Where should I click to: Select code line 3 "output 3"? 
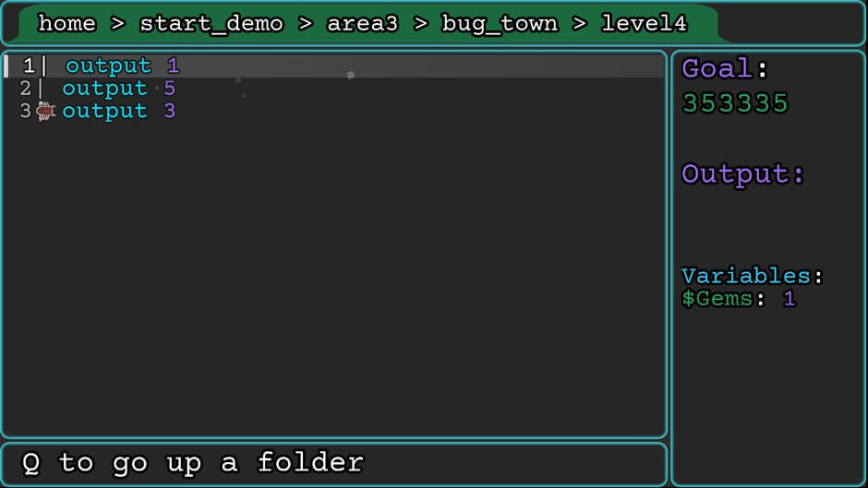click(x=334, y=112)
